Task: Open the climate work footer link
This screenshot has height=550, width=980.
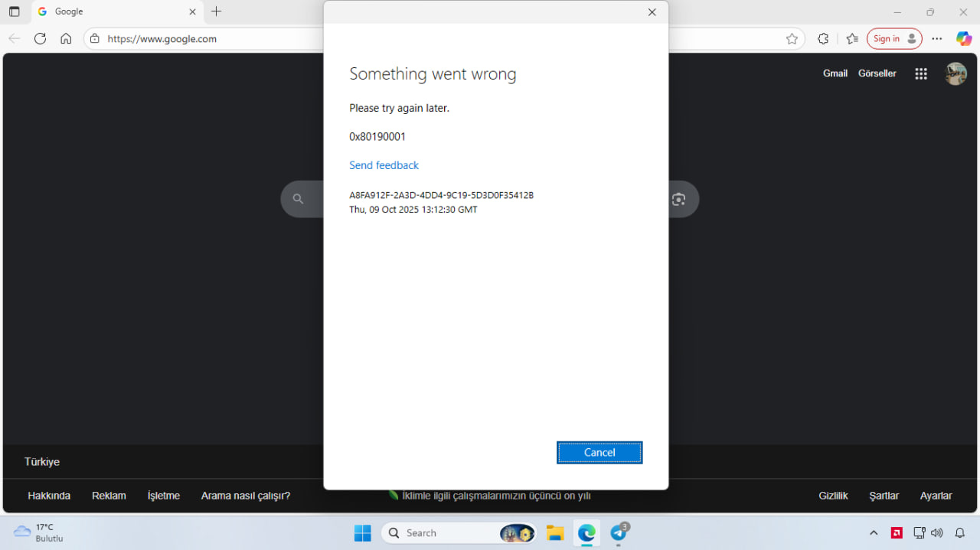Action: [x=489, y=496]
